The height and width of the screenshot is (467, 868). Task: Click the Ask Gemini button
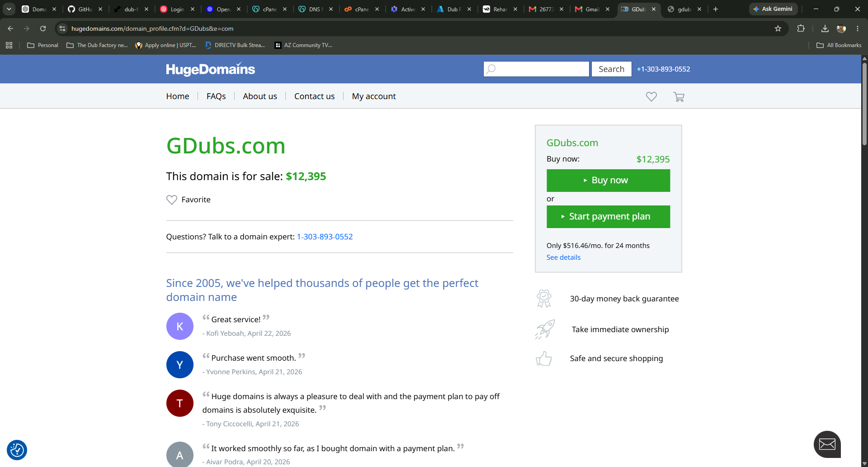click(x=773, y=9)
